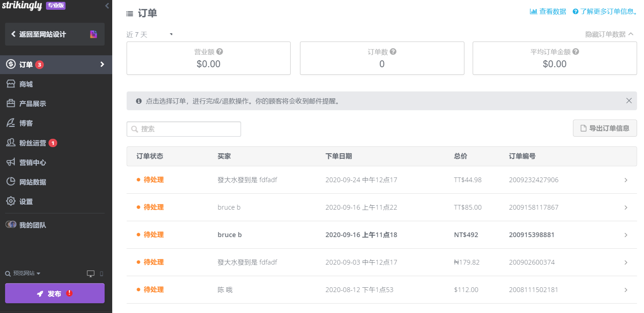The width and height of the screenshot is (644, 313).
Task: Open 查看数据 view data link
Action: coord(548,12)
